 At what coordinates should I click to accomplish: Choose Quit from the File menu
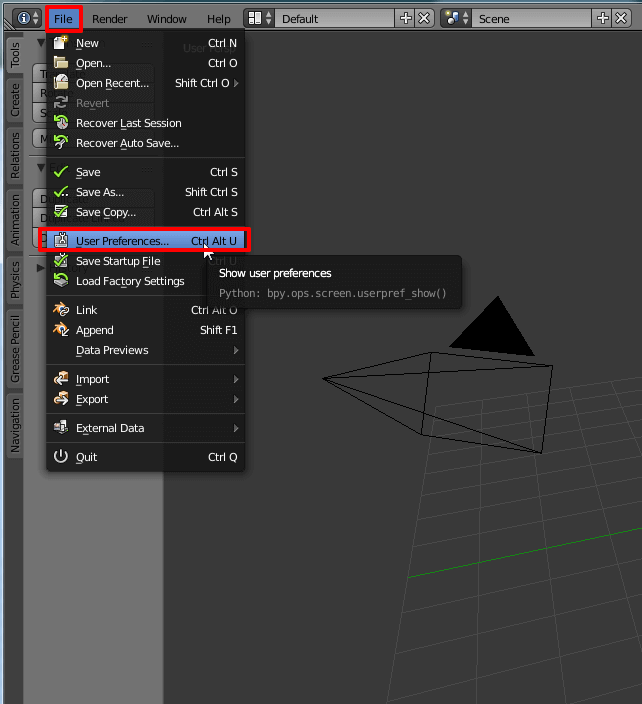(x=146, y=457)
